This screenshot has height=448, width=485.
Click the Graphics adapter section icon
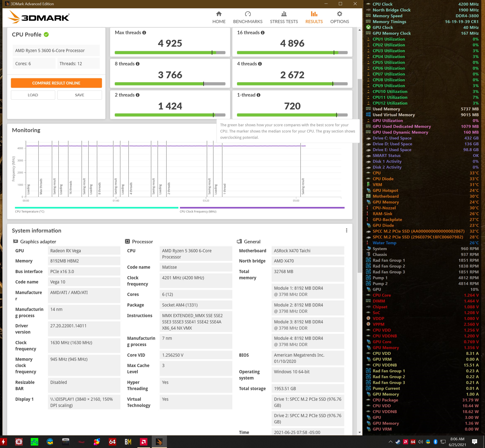(x=16, y=241)
